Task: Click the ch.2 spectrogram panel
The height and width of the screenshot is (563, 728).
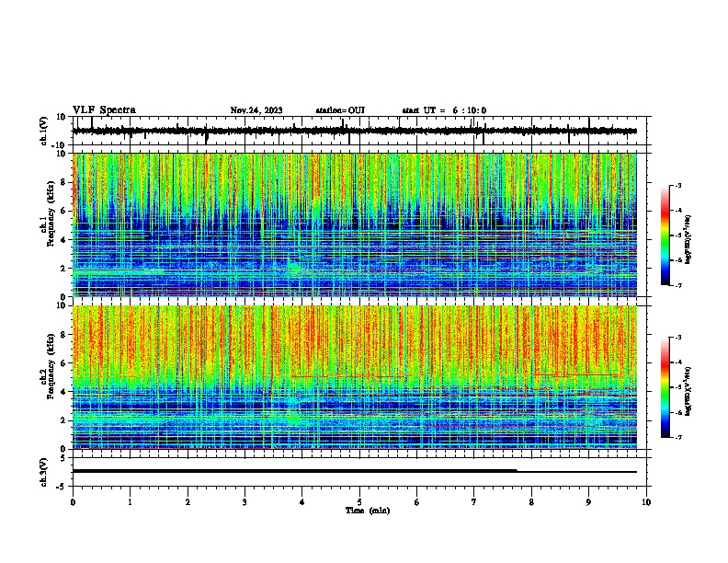Action: click(x=354, y=377)
